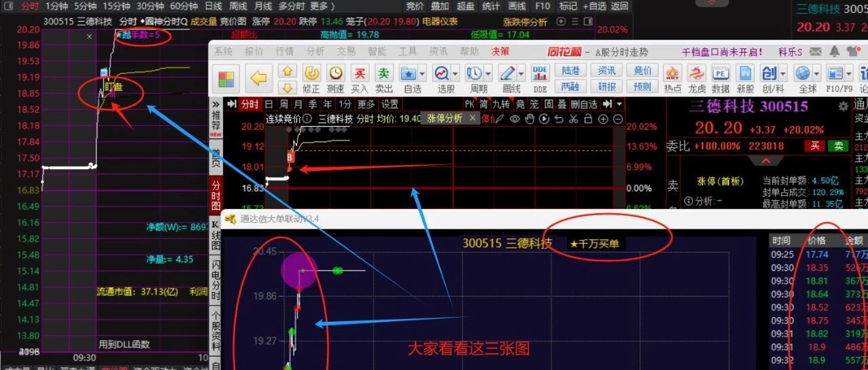Close the 涨停分析 tab
This screenshot has width=868, height=370.
coord(473,118)
